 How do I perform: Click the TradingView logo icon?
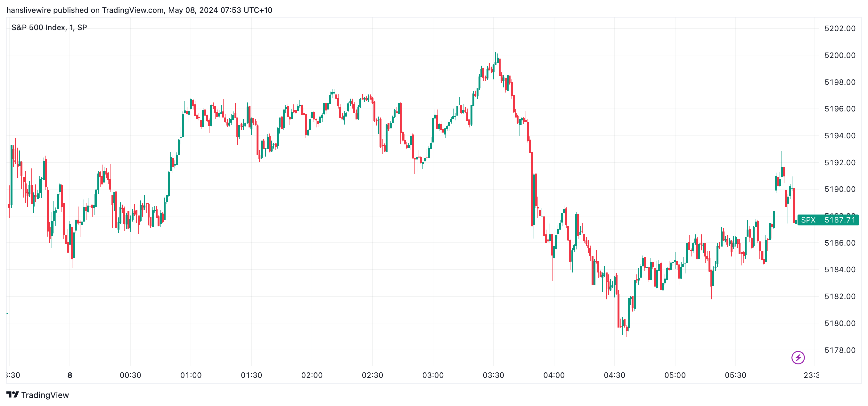(12, 394)
